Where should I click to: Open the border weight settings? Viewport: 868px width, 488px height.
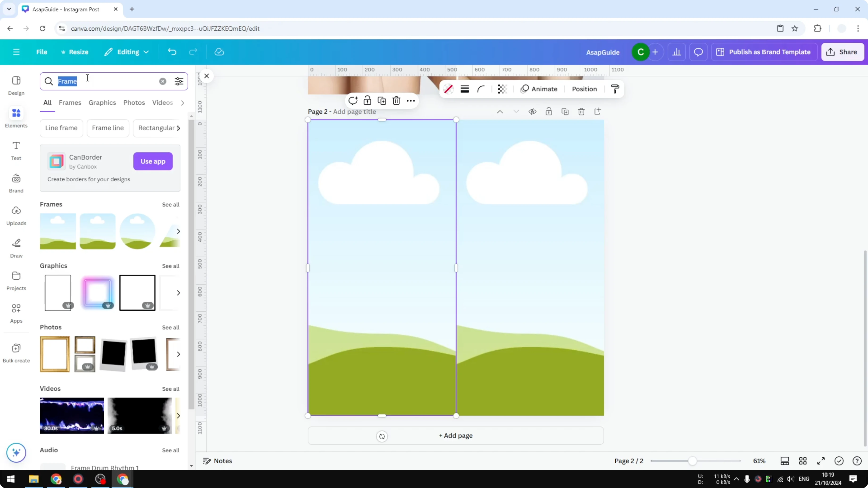[x=465, y=89]
